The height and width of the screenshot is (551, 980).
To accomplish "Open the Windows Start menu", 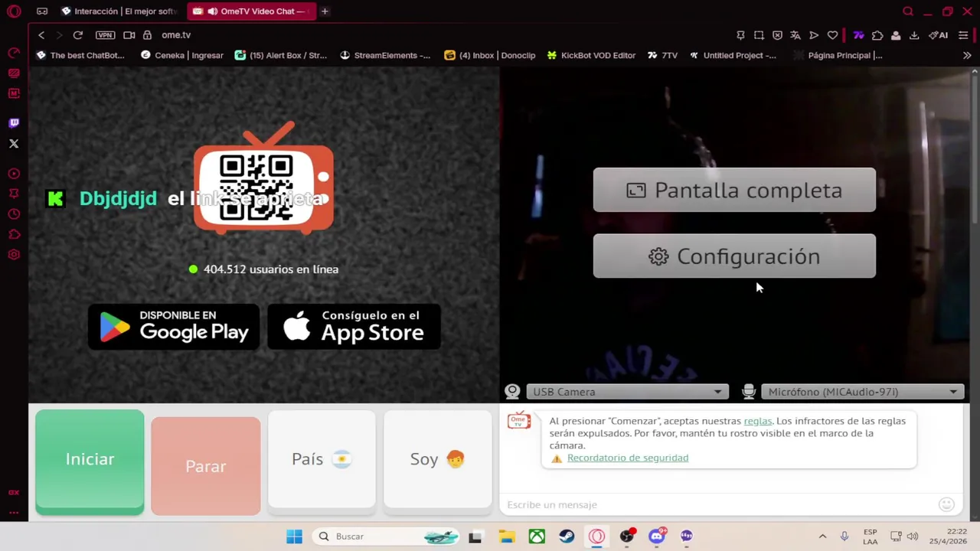I will (294, 536).
